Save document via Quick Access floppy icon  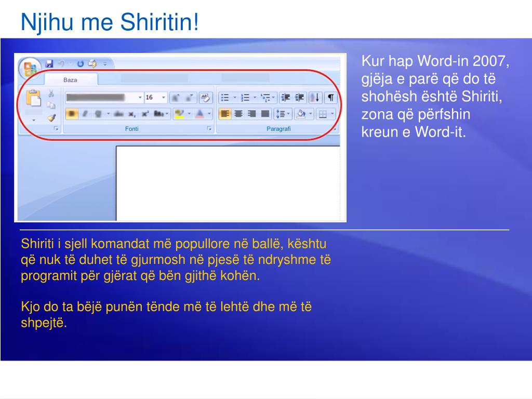coord(49,63)
